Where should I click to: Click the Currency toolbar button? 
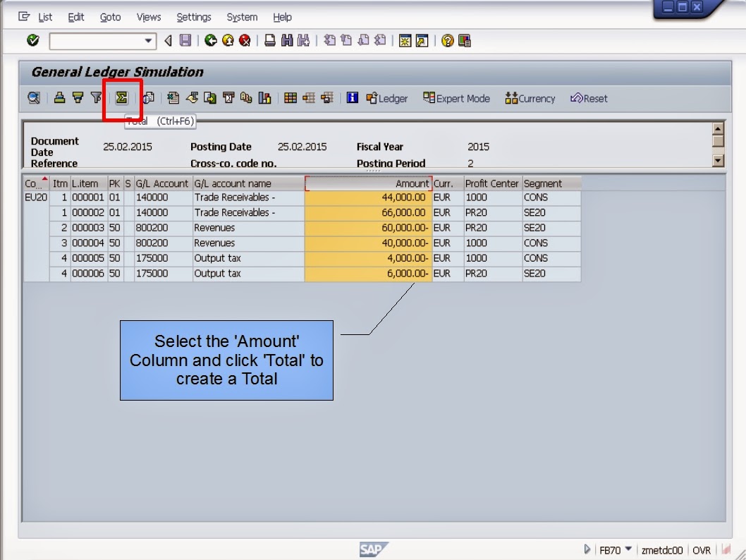530,98
